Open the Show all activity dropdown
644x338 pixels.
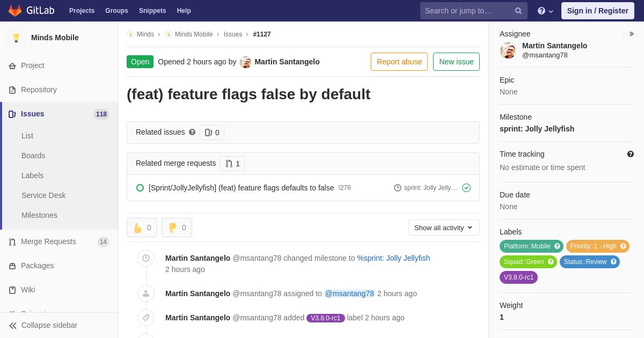[444, 227]
